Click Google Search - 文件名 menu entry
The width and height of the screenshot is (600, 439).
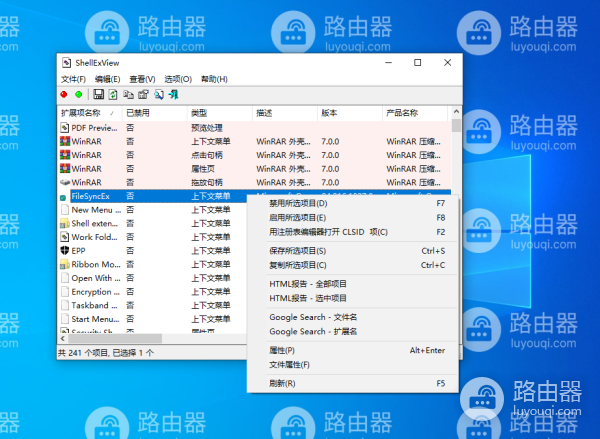(313, 317)
